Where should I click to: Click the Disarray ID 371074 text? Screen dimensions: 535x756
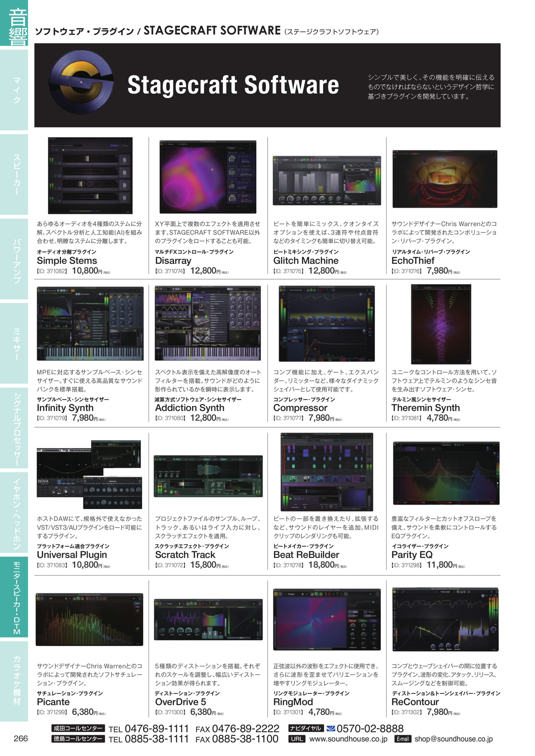170,271
